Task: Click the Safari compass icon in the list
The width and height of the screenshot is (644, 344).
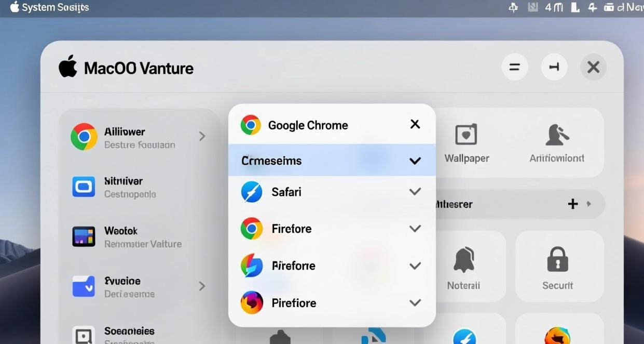Action: [x=252, y=192]
